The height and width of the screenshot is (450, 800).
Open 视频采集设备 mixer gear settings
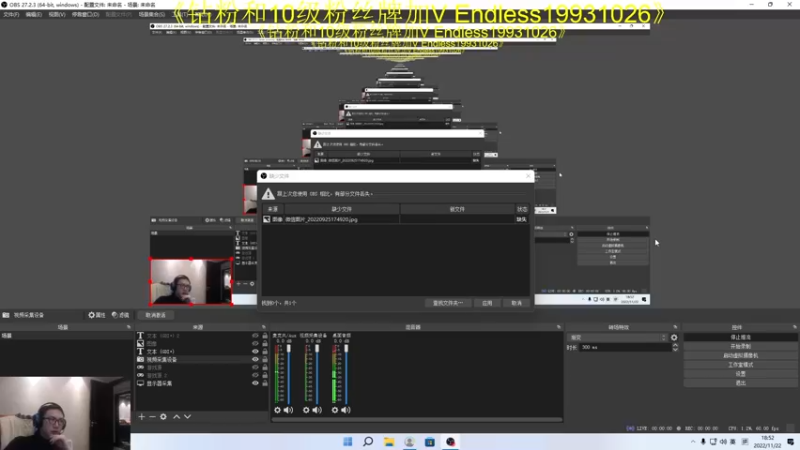[306, 410]
